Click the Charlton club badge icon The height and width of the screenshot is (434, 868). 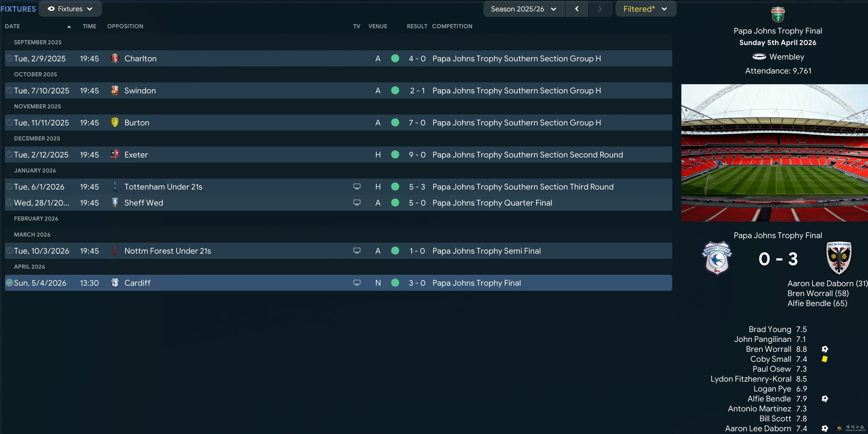[x=115, y=58]
